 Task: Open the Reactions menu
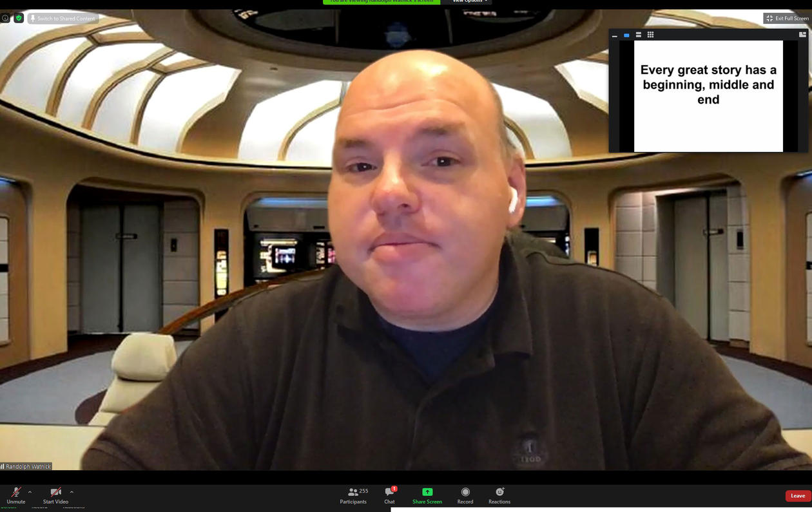coord(499,495)
